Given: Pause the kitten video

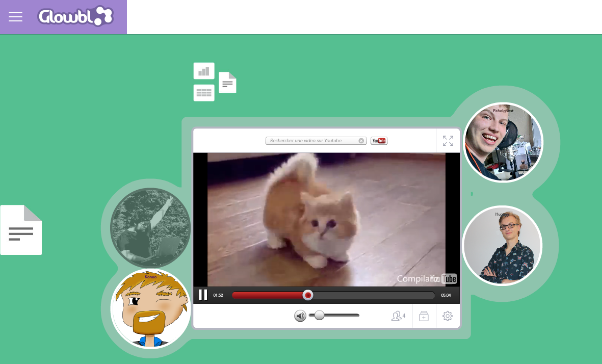Looking at the screenshot, I should click(x=203, y=295).
